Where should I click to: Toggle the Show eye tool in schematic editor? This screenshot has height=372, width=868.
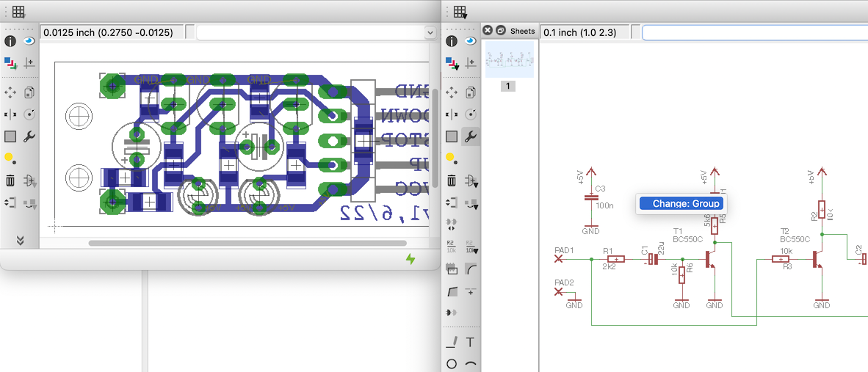coord(470,42)
